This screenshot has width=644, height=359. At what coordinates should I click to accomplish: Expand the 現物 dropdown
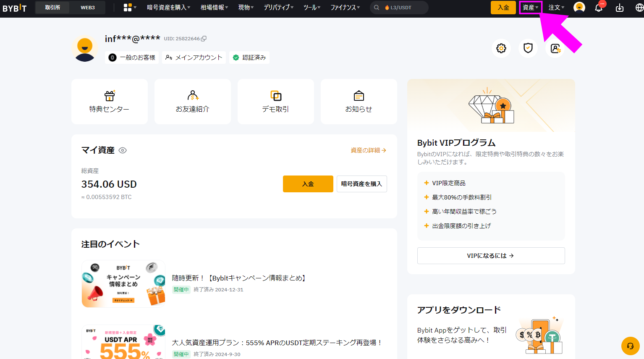pos(246,8)
